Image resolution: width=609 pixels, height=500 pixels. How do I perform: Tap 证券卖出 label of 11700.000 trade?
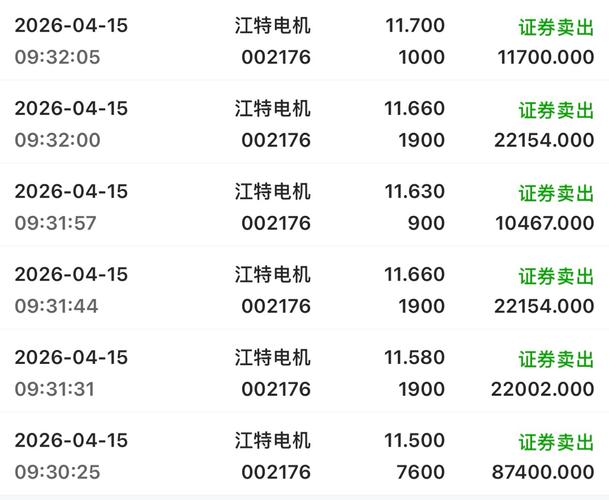556,27
